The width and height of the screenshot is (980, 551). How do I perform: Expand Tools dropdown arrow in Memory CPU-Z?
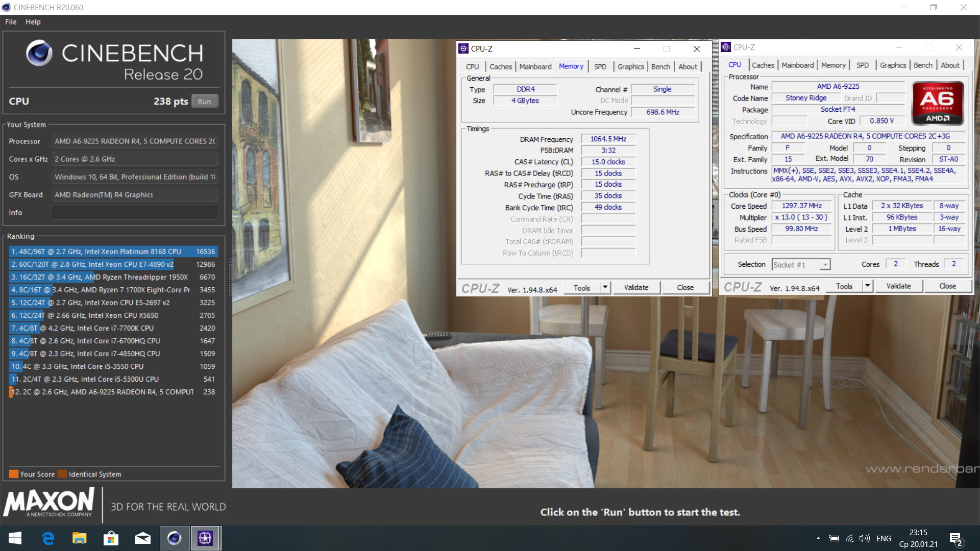click(x=605, y=288)
